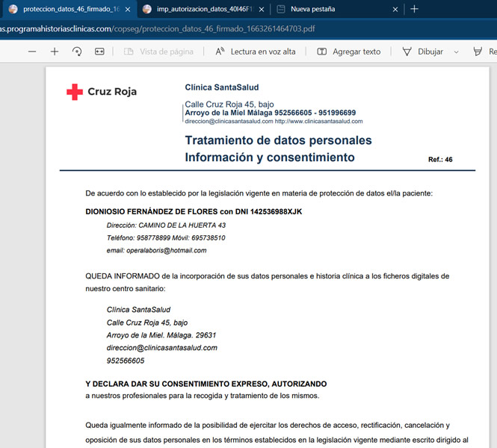This screenshot has height=448, width=497.
Task: Expand the Dibujar options dropdown arrow
Action: point(456,52)
